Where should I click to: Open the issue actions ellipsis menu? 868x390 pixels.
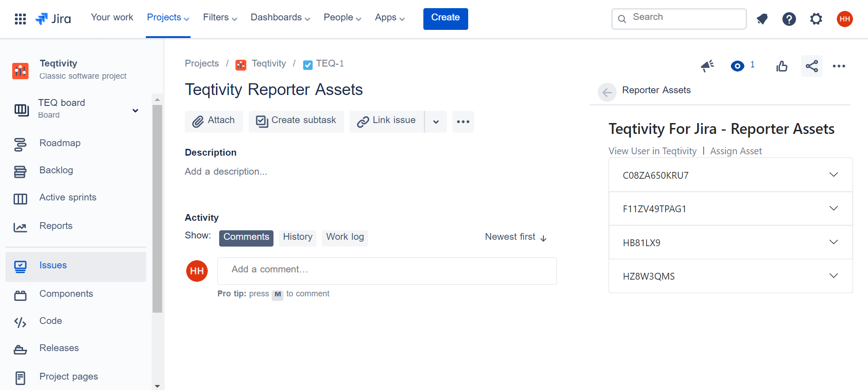(839, 66)
